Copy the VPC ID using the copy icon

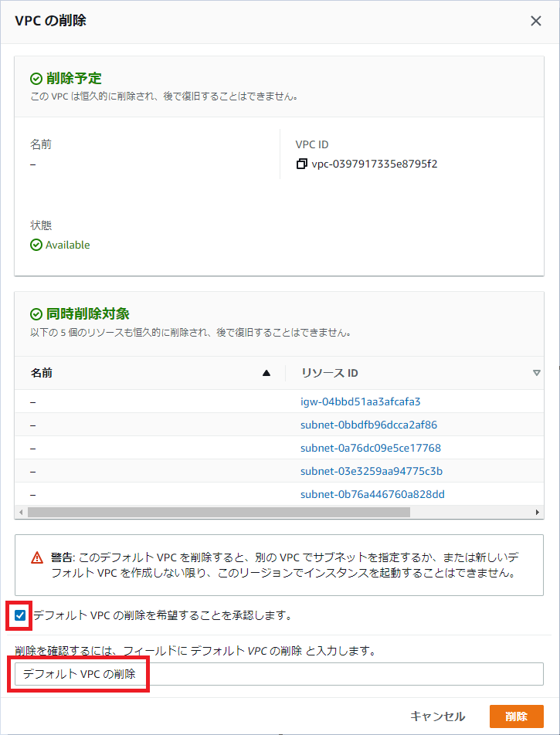coord(301,164)
